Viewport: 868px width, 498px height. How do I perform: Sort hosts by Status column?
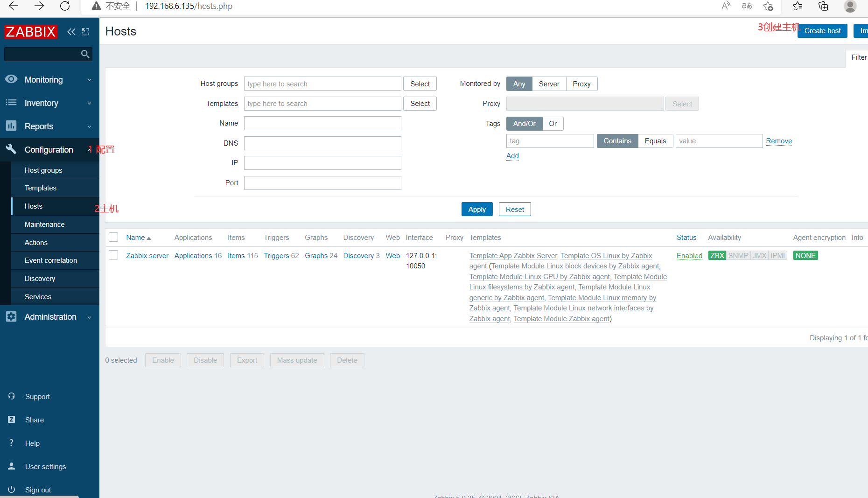point(686,238)
